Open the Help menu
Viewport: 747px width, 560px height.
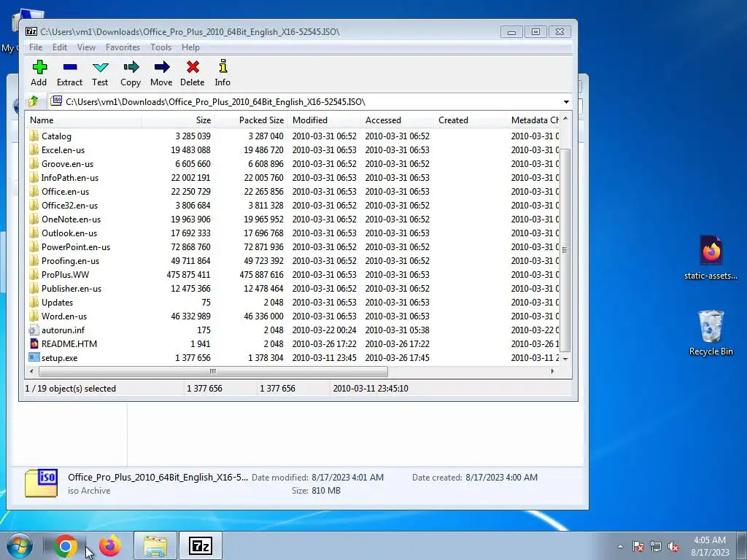[x=190, y=47]
